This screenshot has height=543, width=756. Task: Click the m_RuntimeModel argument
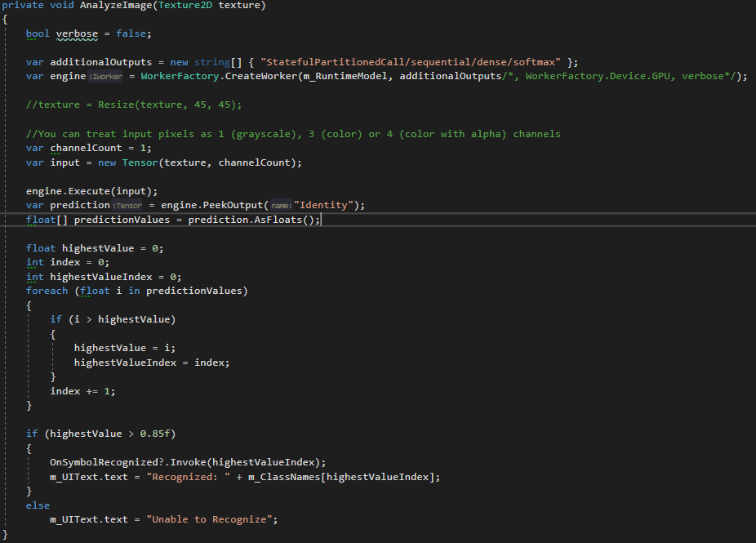click(x=345, y=76)
